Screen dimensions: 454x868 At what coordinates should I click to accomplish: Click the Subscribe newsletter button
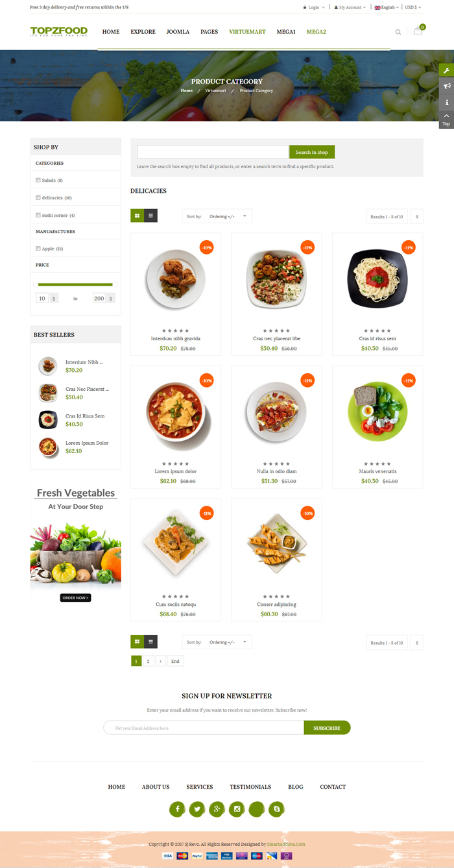pos(327,728)
